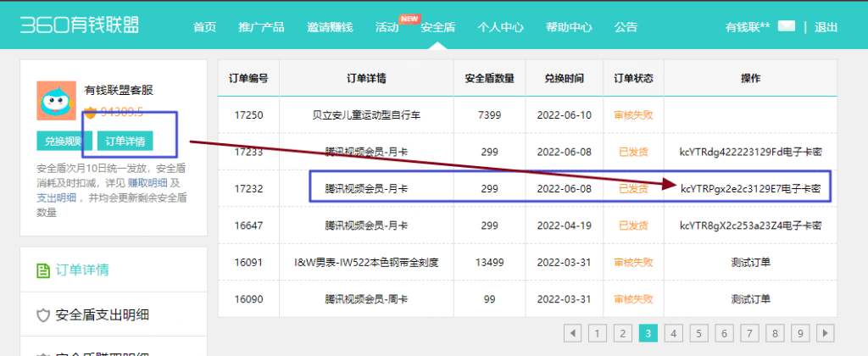The width and height of the screenshot is (868, 356).
Task: Click the 有钱联** username in header
Action: (748, 26)
